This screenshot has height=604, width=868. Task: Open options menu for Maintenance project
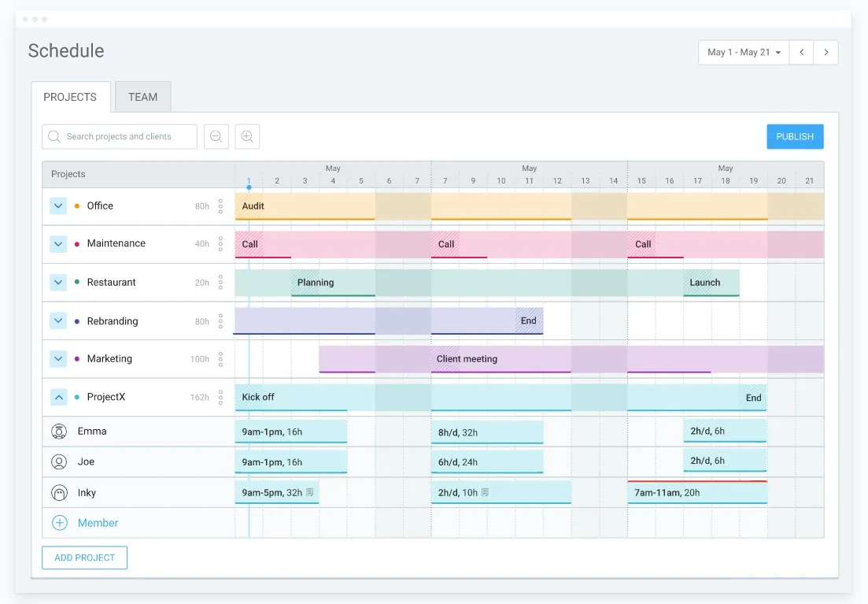220,244
